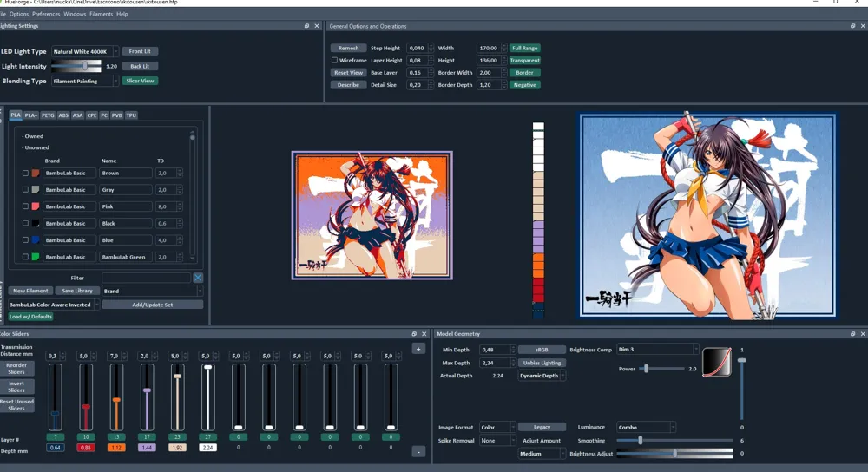
Task: Open the brightness curve preview thumbnail
Action: (x=717, y=362)
